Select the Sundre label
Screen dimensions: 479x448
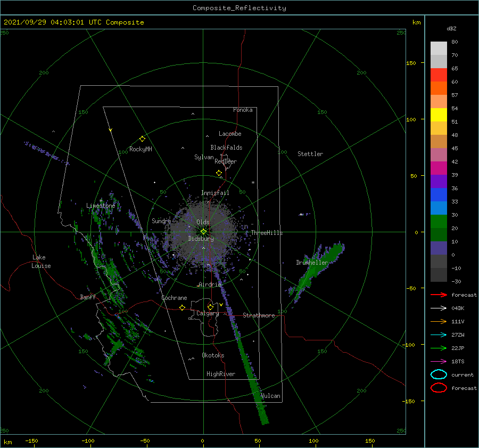coord(161,221)
